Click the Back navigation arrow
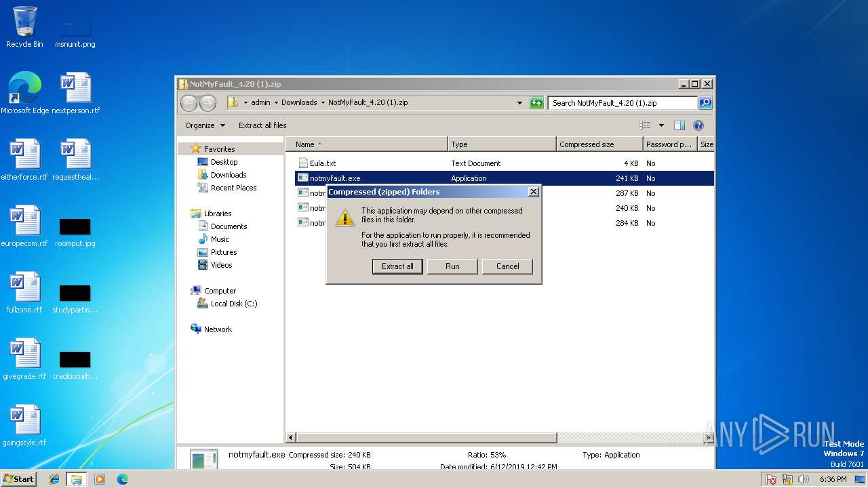This screenshot has height=488, width=868. pyautogui.click(x=189, y=103)
